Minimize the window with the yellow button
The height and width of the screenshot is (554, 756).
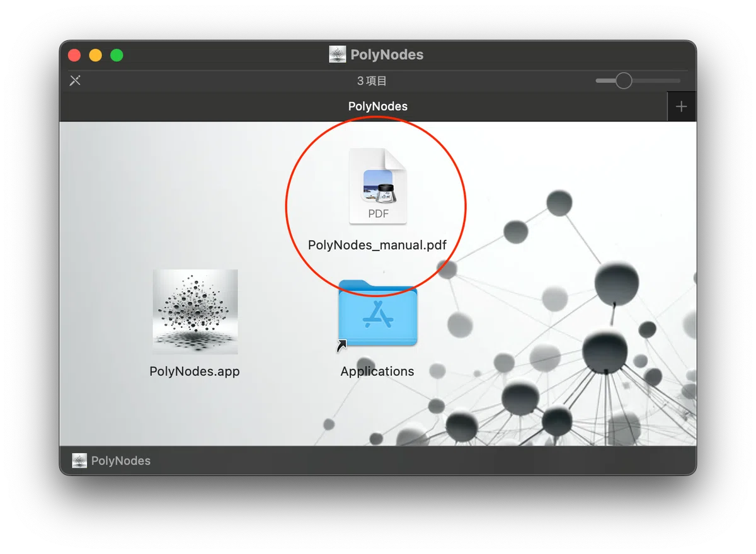96,55
